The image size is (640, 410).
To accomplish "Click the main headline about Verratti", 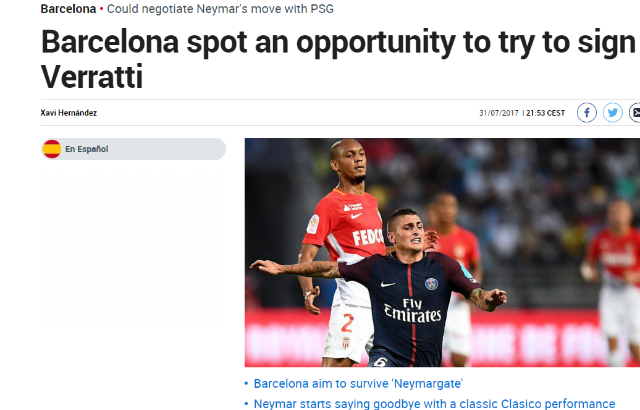I will coord(338,59).
